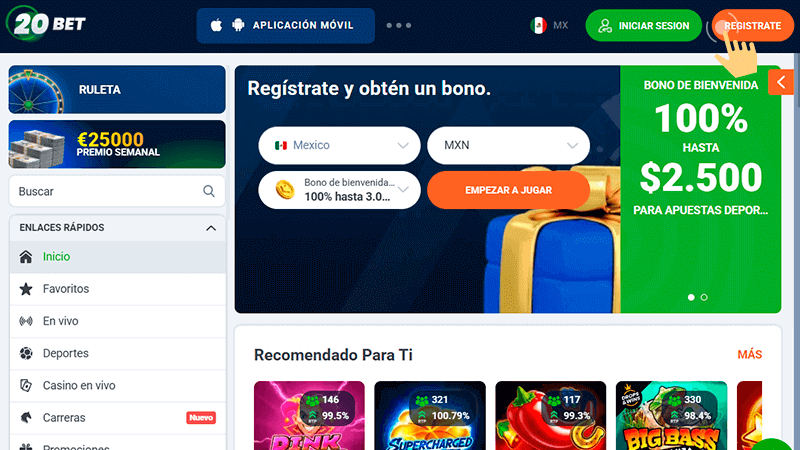Click the Mexico flag language selector
Viewport: 800px width, 450px height.
(x=549, y=25)
